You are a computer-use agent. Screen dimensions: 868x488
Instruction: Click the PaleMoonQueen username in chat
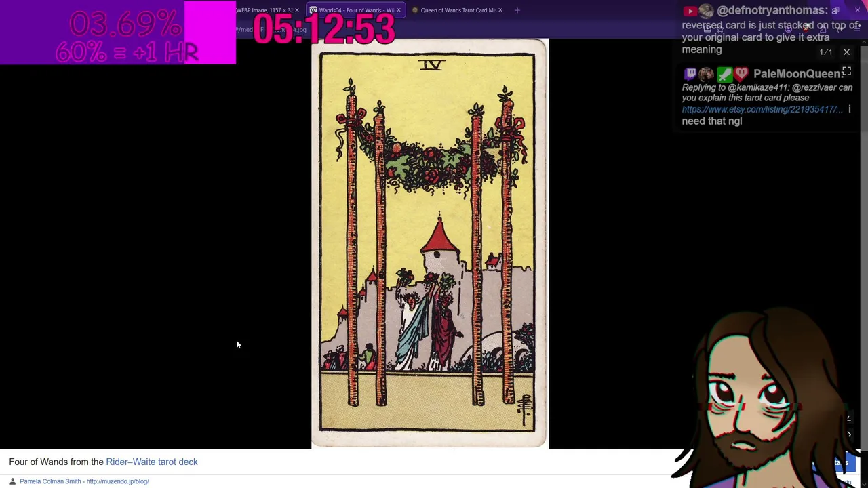click(x=798, y=74)
